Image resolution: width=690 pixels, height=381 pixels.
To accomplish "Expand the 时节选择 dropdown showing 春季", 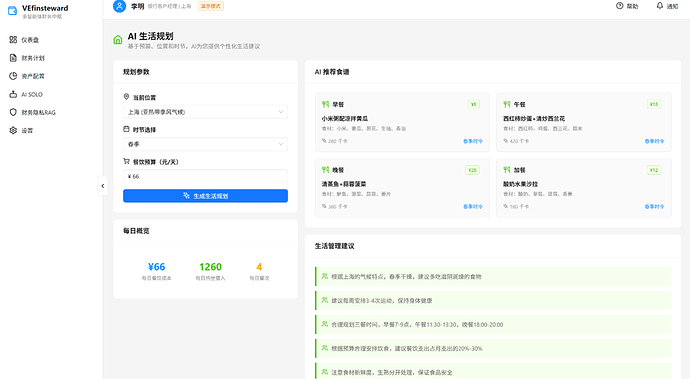I will pyautogui.click(x=206, y=144).
